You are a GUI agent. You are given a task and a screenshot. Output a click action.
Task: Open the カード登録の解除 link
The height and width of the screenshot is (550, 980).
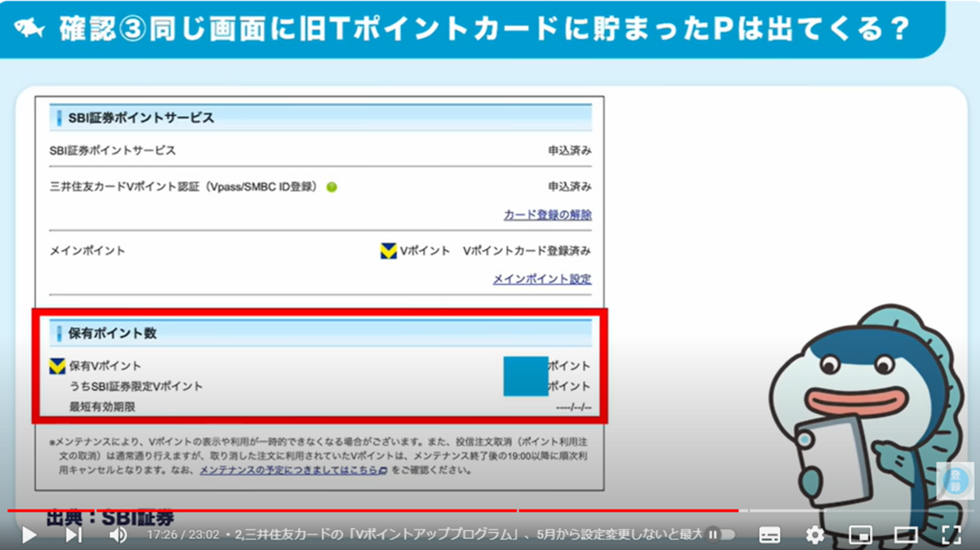point(547,215)
